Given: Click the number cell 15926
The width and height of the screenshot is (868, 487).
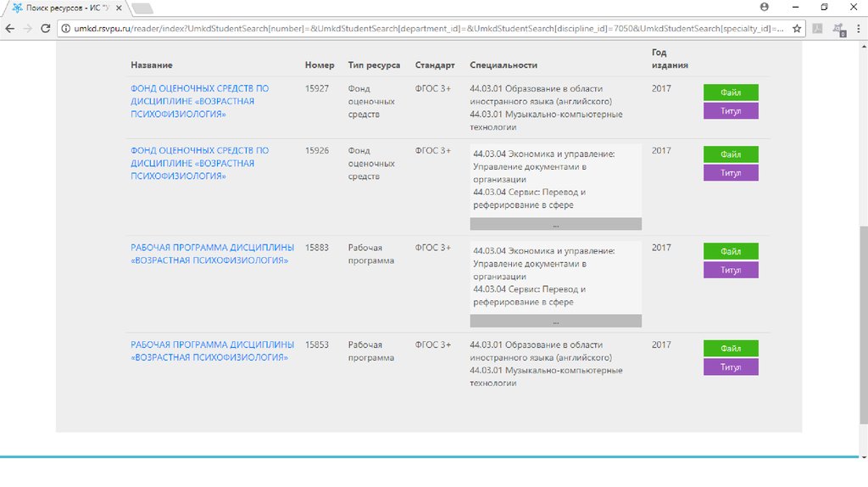Looking at the screenshot, I should tap(317, 151).
